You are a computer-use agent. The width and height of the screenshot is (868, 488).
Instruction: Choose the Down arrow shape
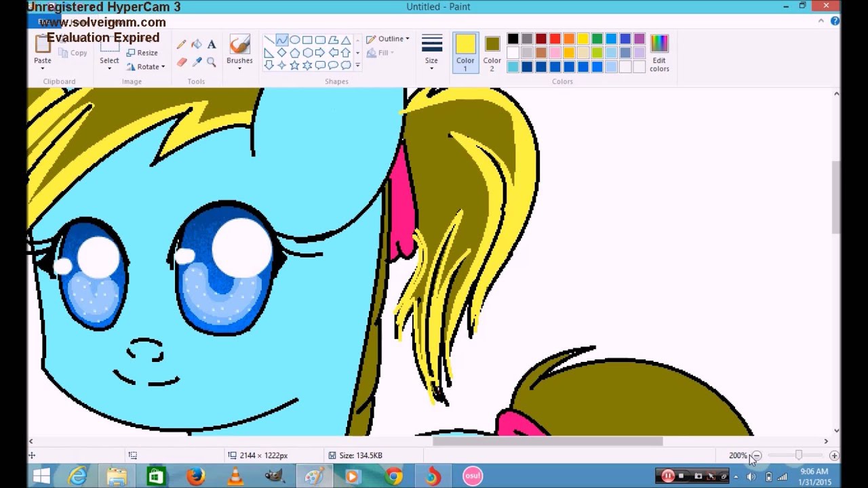click(269, 65)
